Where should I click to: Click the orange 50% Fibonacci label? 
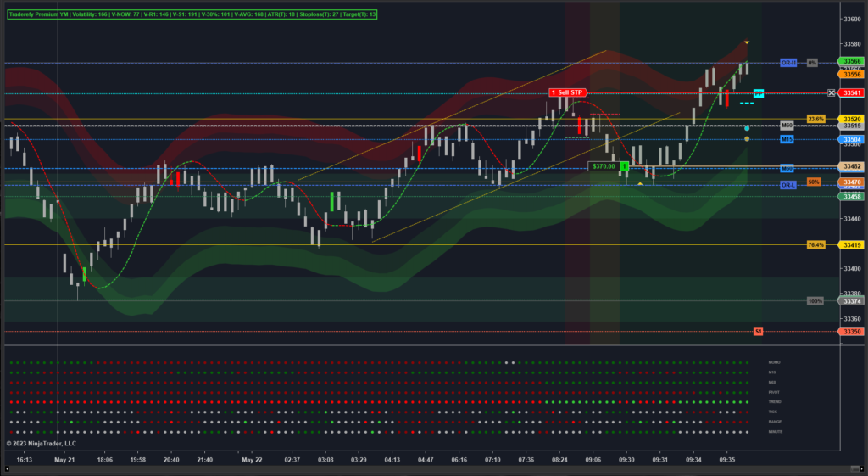click(x=813, y=182)
